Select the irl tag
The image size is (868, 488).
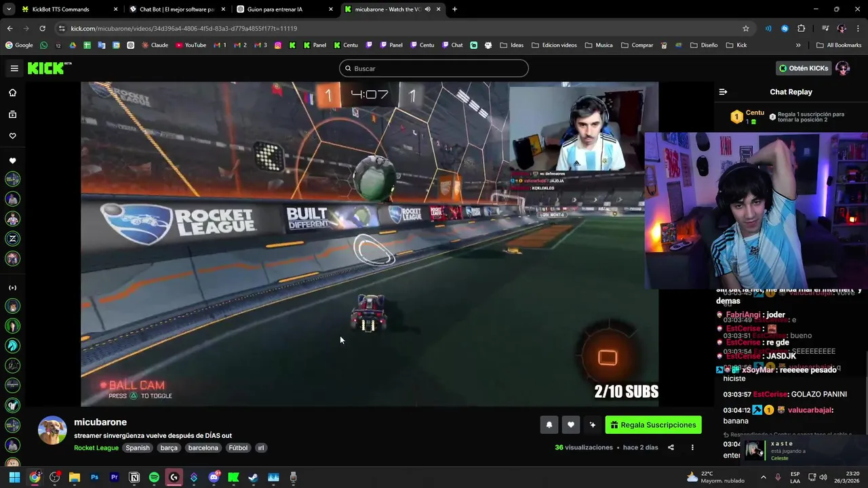click(x=261, y=448)
